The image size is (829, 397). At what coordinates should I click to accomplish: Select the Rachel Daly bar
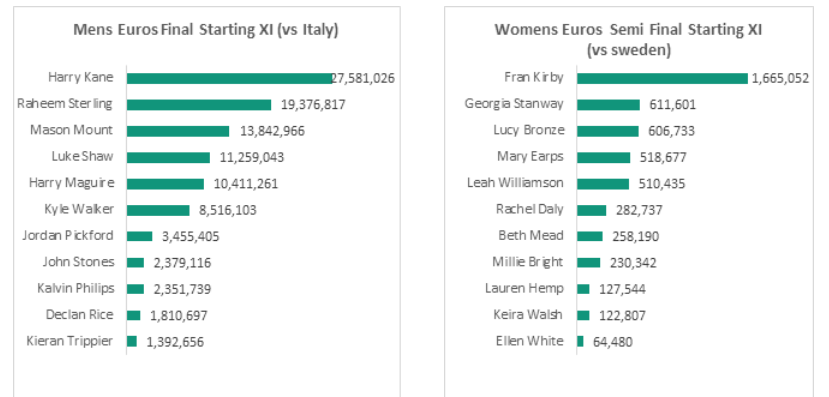(x=592, y=210)
